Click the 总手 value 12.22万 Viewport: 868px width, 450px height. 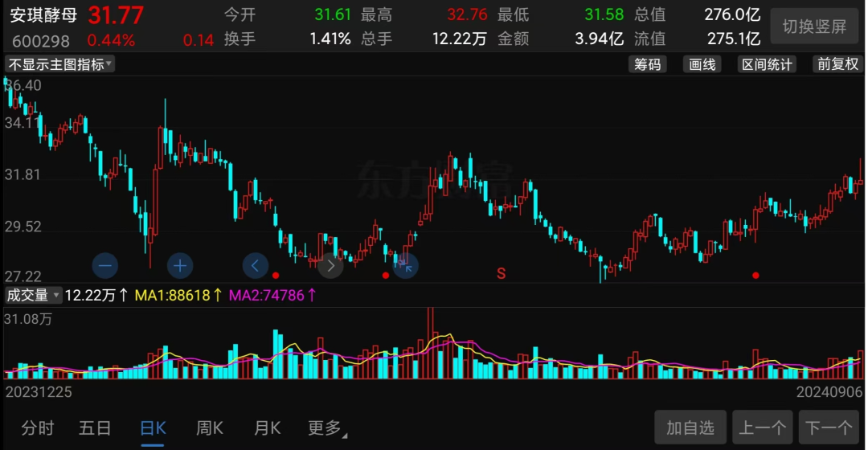460,39
